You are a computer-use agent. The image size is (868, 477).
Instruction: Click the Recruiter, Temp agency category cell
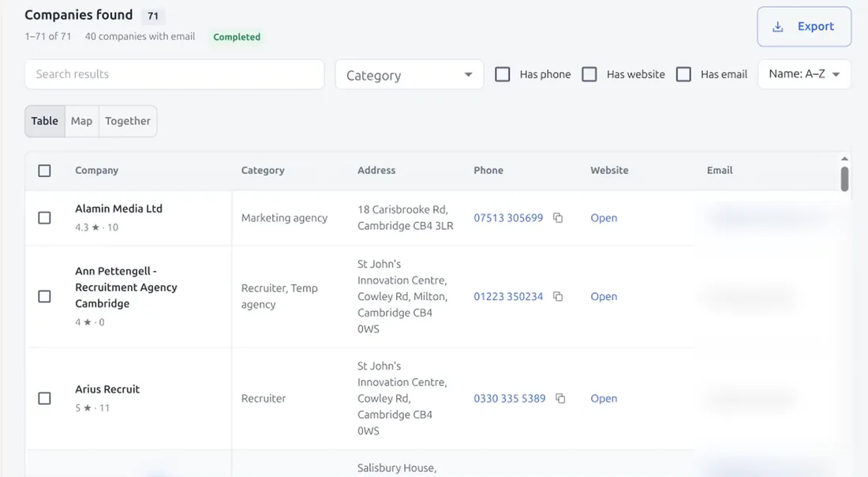[279, 296]
